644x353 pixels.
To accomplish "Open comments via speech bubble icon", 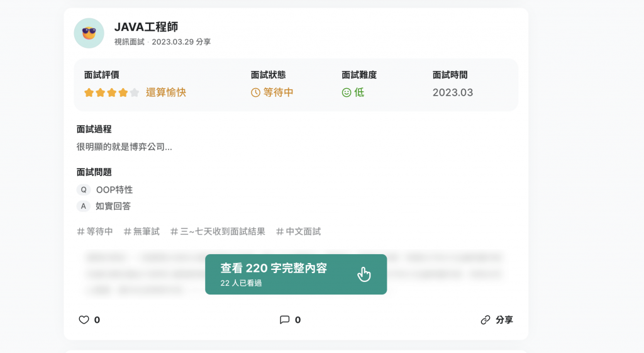I will 285,320.
